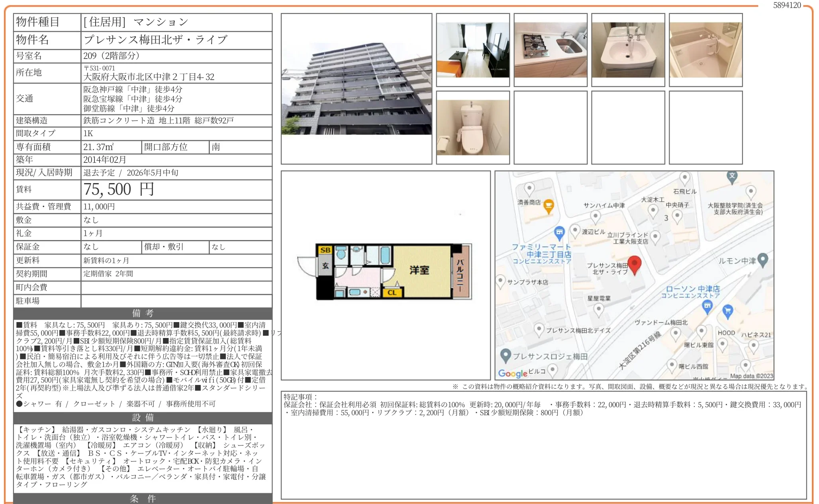Image resolution: width=819 pixels, height=504 pixels.
Task: Click the 星屋電業 map pin
Action: point(598,309)
